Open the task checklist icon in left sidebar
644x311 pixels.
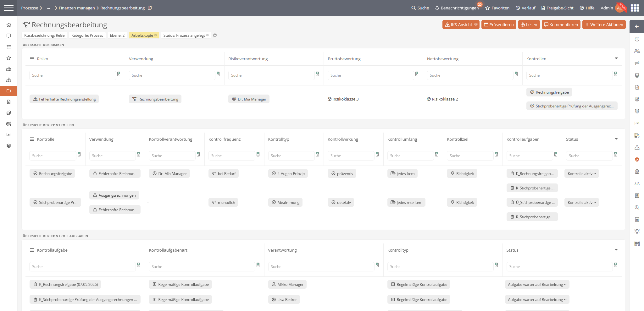9,47
